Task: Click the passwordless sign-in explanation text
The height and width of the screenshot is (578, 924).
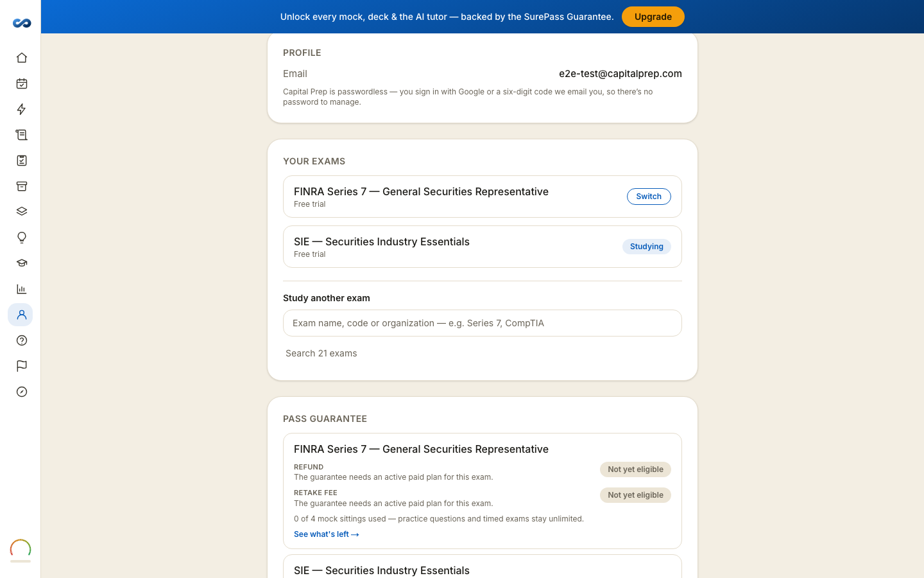Action: click(468, 97)
